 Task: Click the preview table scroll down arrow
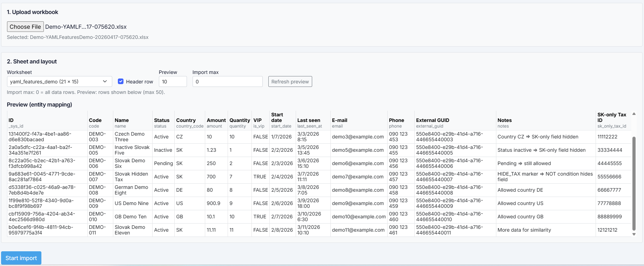pyautogui.click(x=634, y=234)
